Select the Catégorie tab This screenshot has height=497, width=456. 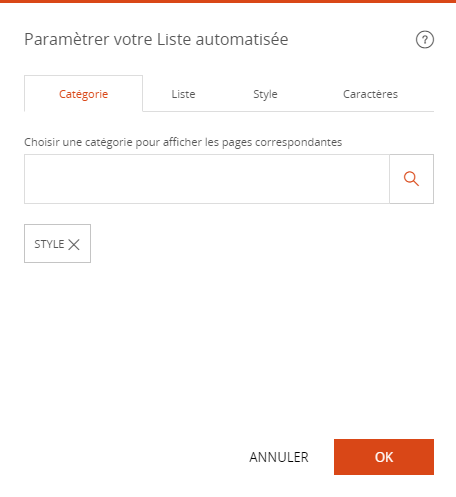click(83, 94)
